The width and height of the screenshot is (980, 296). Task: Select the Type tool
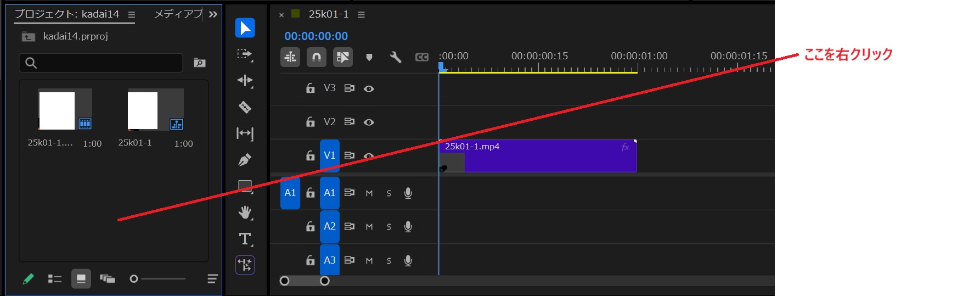[245, 239]
